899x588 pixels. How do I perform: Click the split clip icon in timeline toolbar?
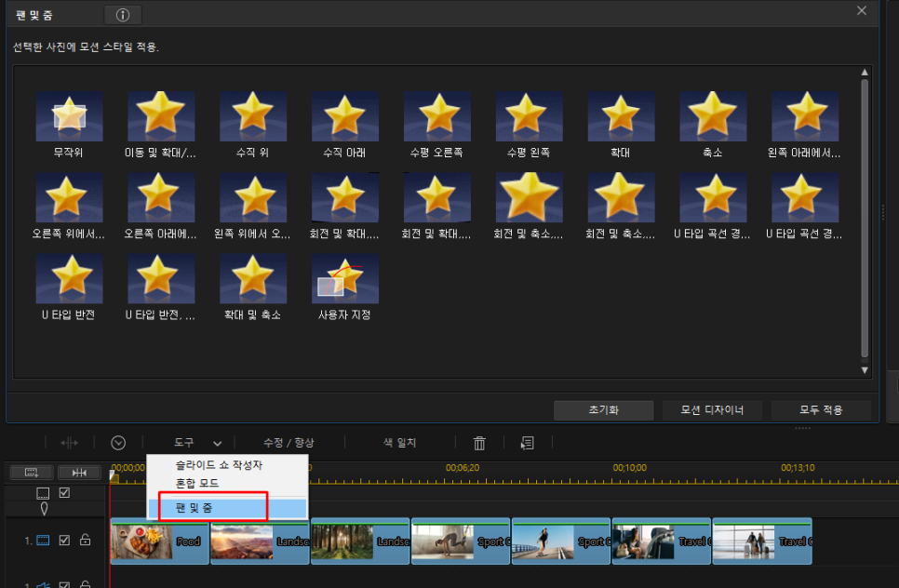pos(69,443)
